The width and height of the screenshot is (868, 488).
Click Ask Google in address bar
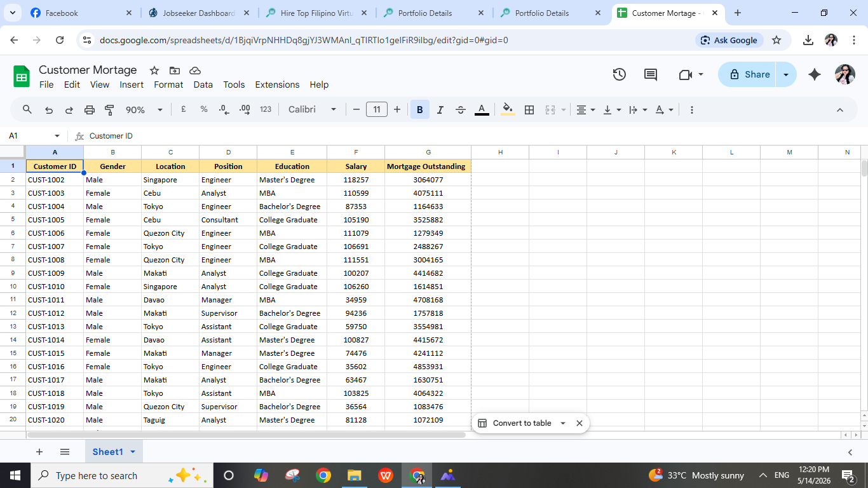click(729, 40)
